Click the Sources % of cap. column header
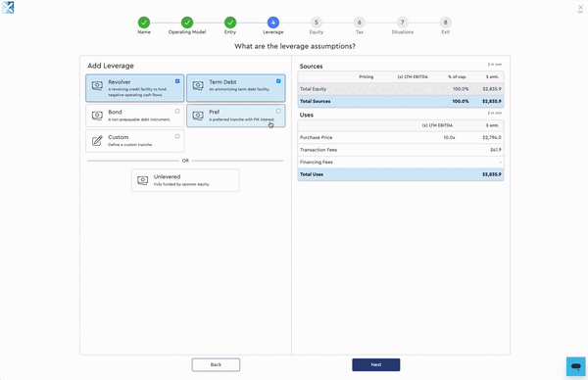Screen dimensions: 588x380 pos(457,76)
